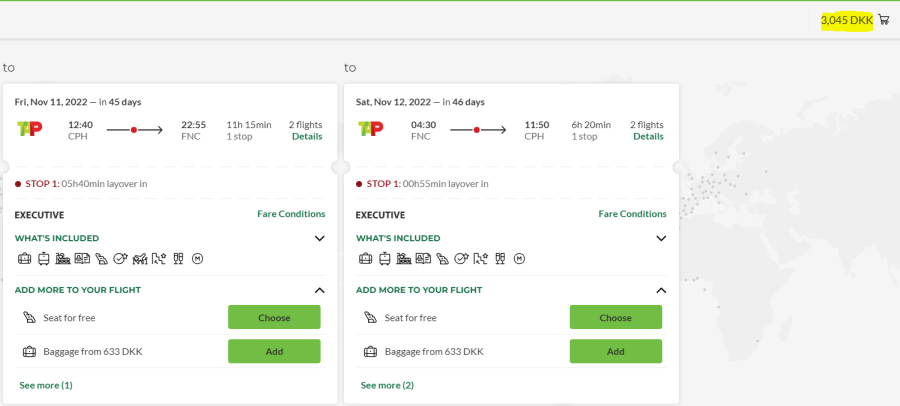Click See more (2) on return flight
The width and height of the screenshot is (900, 406).
(x=387, y=385)
